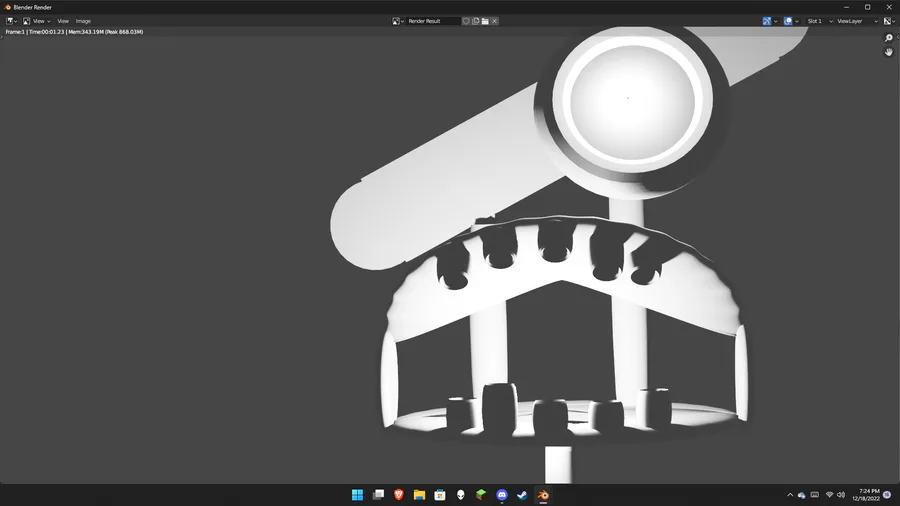This screenshot has width=900, height=506.
Task: Open the clock showing 7:24 PM
Action: pos(866,495)
